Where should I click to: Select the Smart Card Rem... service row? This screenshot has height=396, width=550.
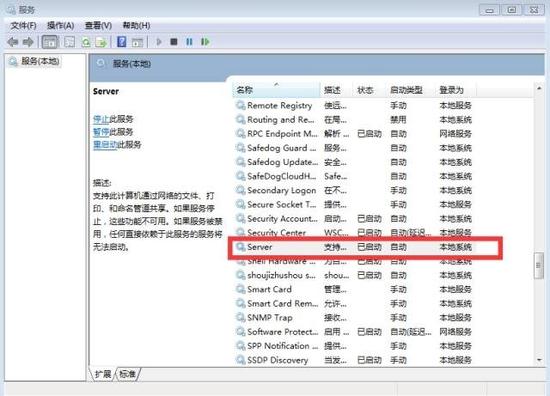point(354,303)
